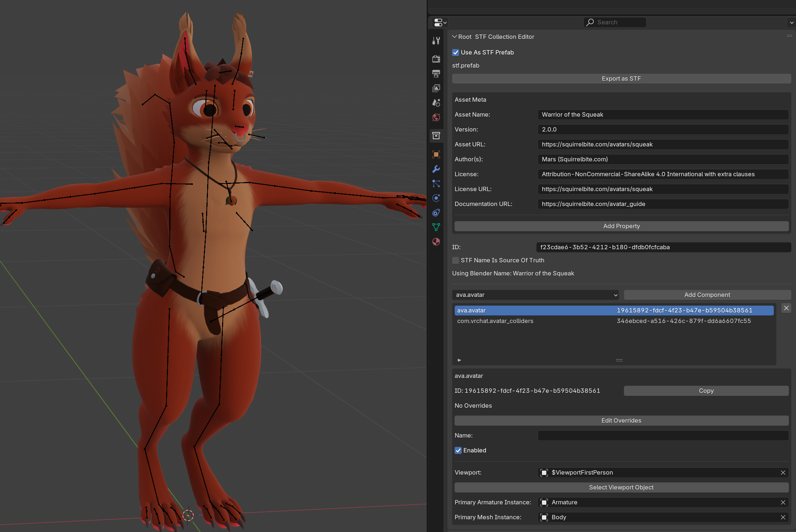796x532 pixels.
Task: Open the options dropdown right of Search
Action: click(791, 23)
